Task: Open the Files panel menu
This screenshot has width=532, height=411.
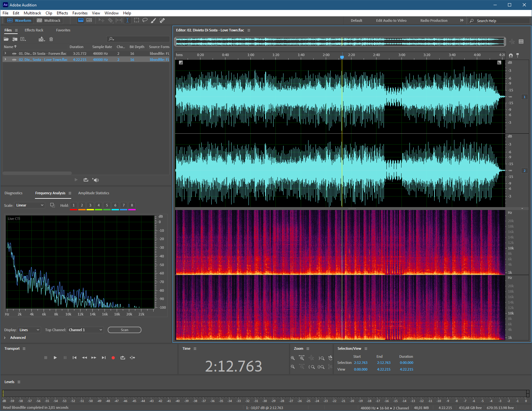Action: (x=16, y=30)
